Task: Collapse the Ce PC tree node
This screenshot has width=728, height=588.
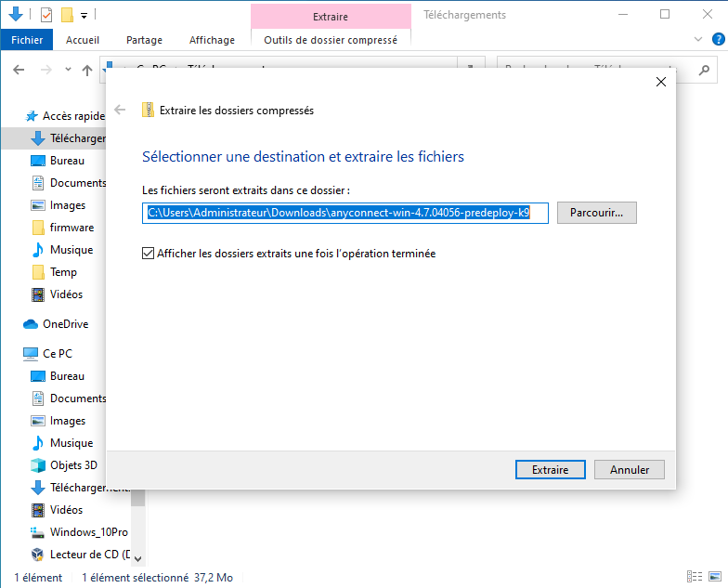Action: point(12,354)
